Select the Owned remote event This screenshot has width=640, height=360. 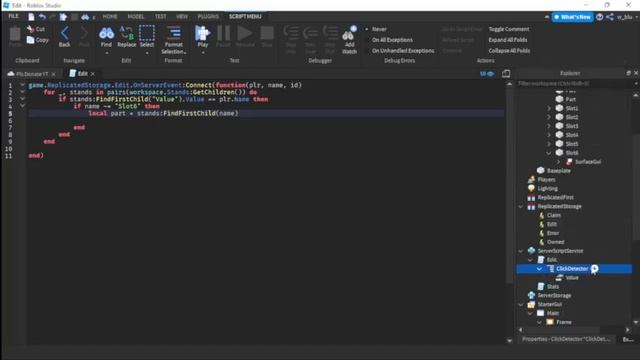(555, 242)
